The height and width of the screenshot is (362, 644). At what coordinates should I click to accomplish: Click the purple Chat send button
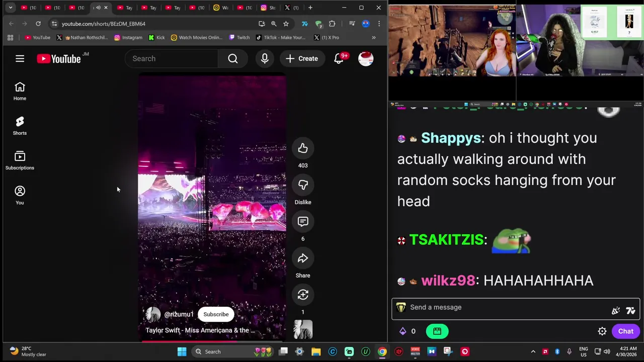click(626, 331)
